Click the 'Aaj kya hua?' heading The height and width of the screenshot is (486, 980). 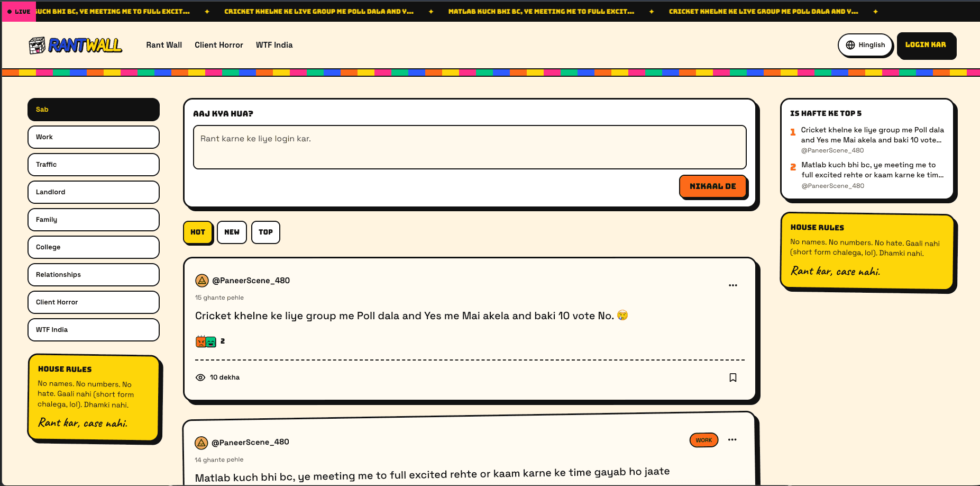pyautogui.click(x=223, y=114)
